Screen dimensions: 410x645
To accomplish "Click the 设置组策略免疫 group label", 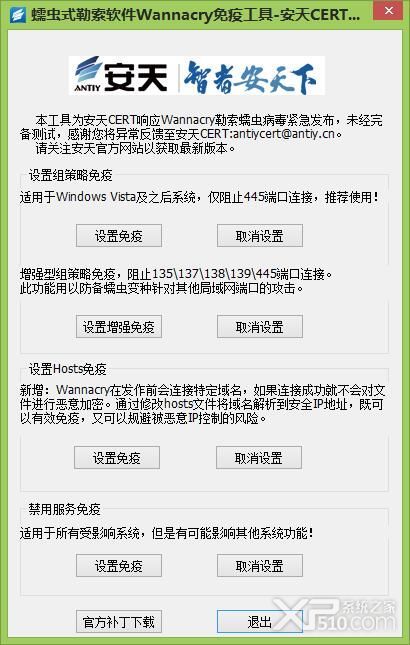I will (x=71, y=175).
